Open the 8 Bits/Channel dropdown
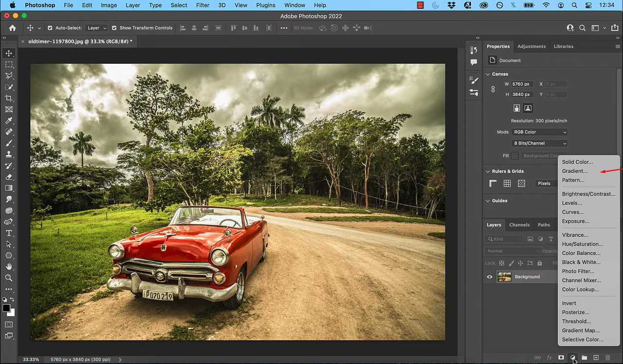Viewport: 623px width, 364px height. (539, 143)
